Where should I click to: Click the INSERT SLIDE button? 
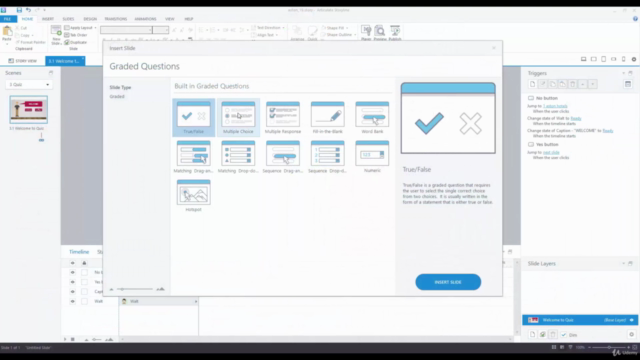click(x=448, y=282)
